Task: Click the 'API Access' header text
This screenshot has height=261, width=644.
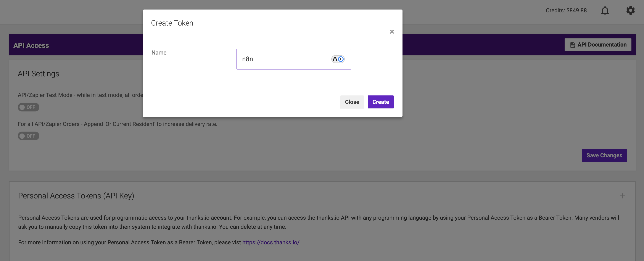Action: [31, 45]
